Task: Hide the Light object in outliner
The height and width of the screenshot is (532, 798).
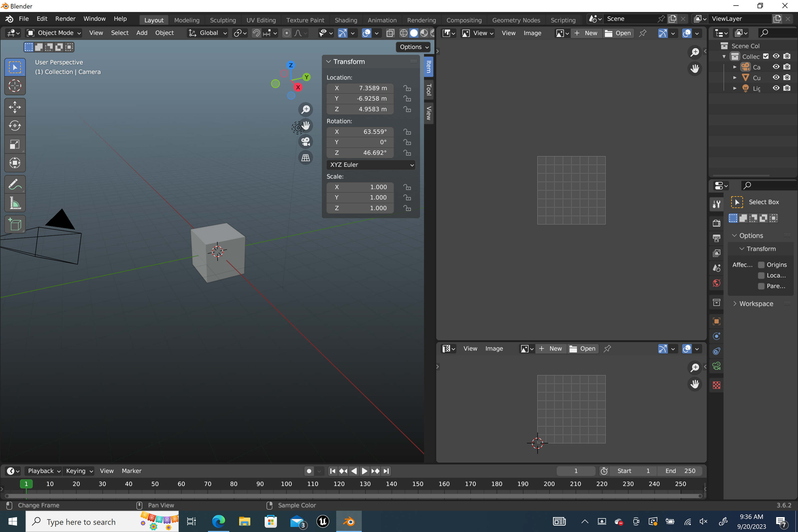Action: point(776,88)
